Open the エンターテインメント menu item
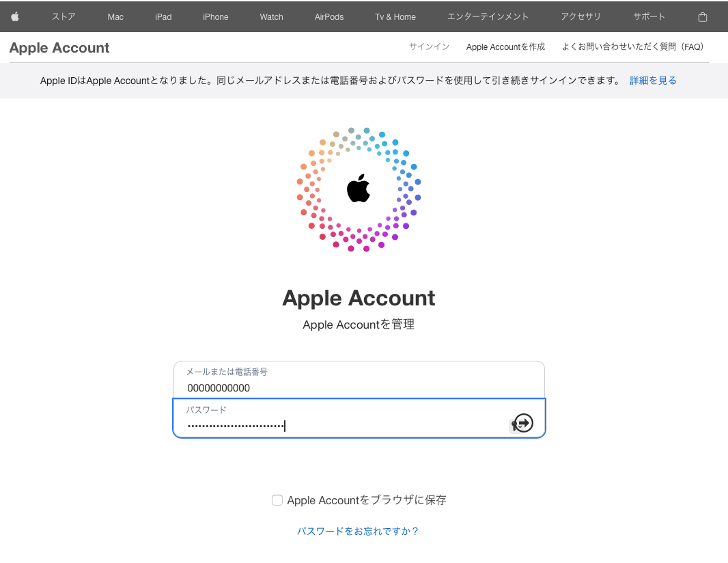The image size is (728, 563). click(x=488, y=16)
